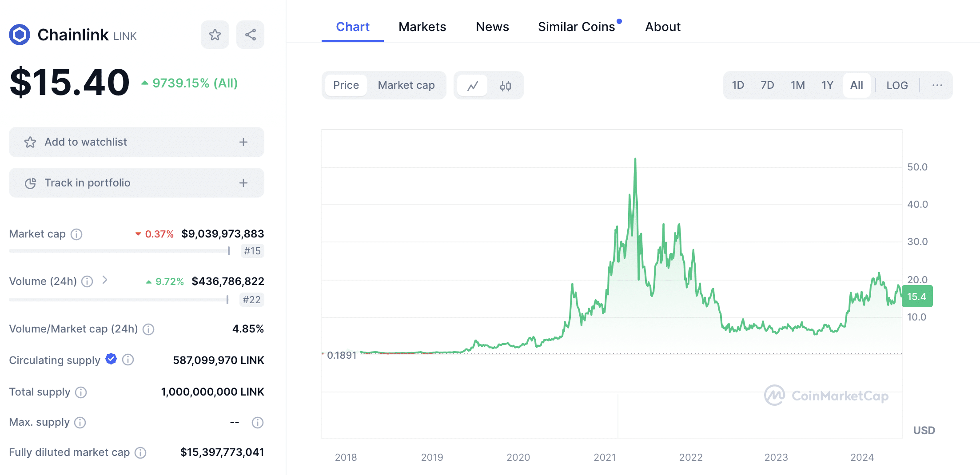Click the 15.4 current price label on chart
Screen dimensions: 980x475
point(917,297)
